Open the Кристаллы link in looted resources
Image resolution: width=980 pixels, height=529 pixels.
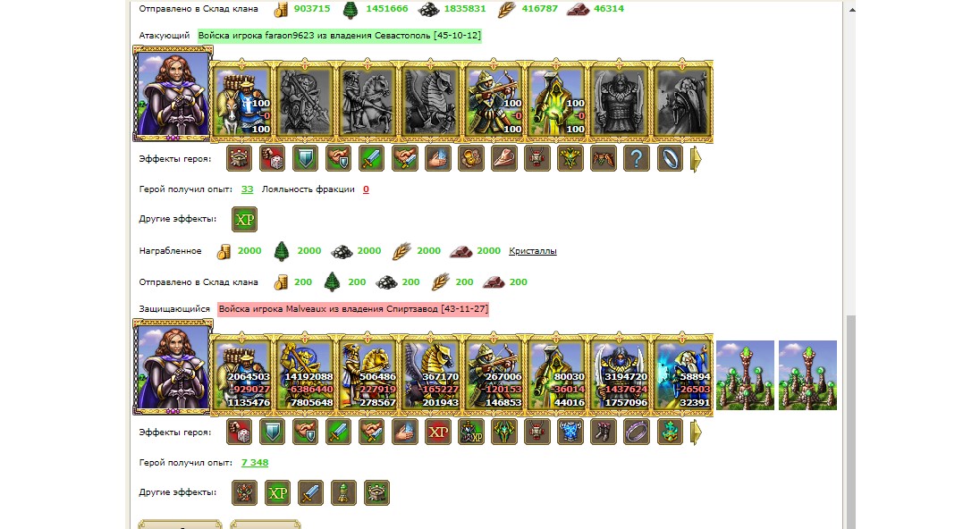tap(533, 250)
